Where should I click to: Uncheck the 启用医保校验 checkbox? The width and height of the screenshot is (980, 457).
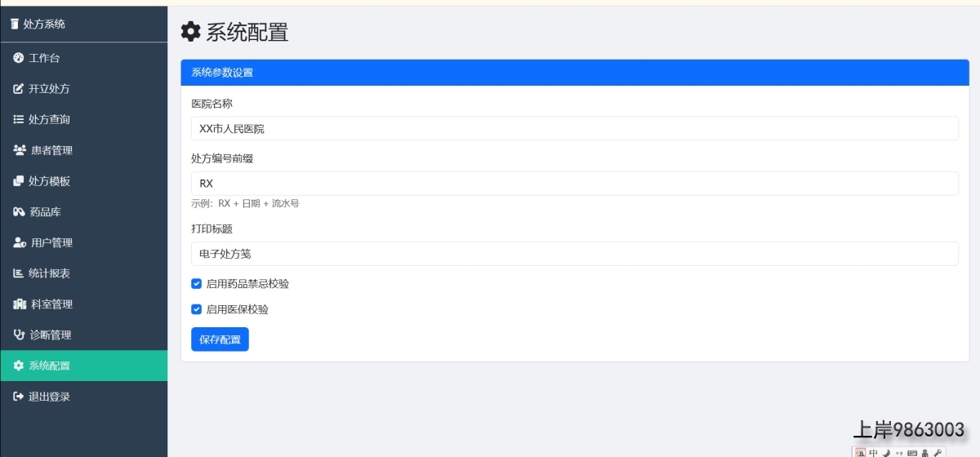point(197,309)
